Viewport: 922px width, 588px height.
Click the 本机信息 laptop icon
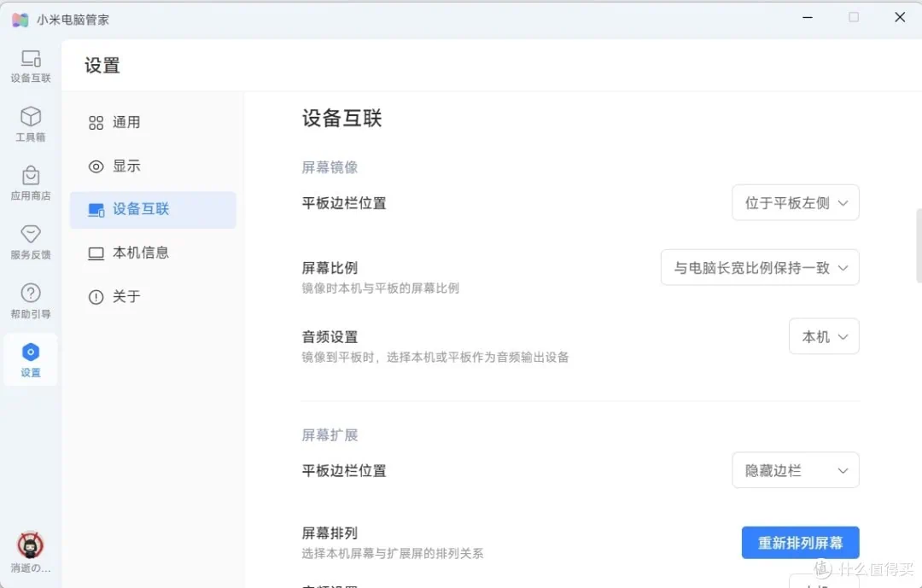click(96, 253)
